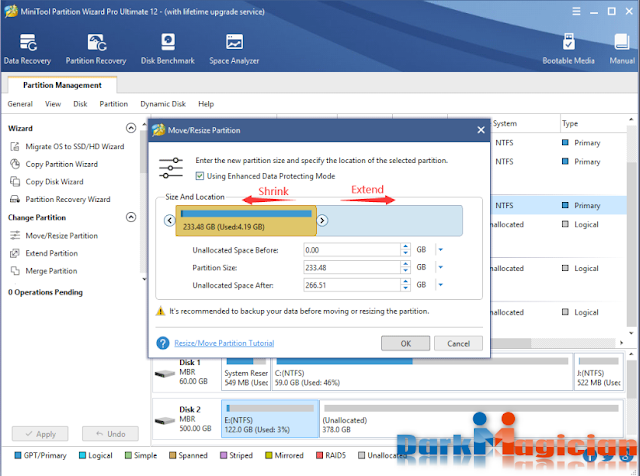This screenshot has height=476, width=640.
Task: Open the Resize/Move Partition Tutorial link
Action: click(x=224, y=343)
